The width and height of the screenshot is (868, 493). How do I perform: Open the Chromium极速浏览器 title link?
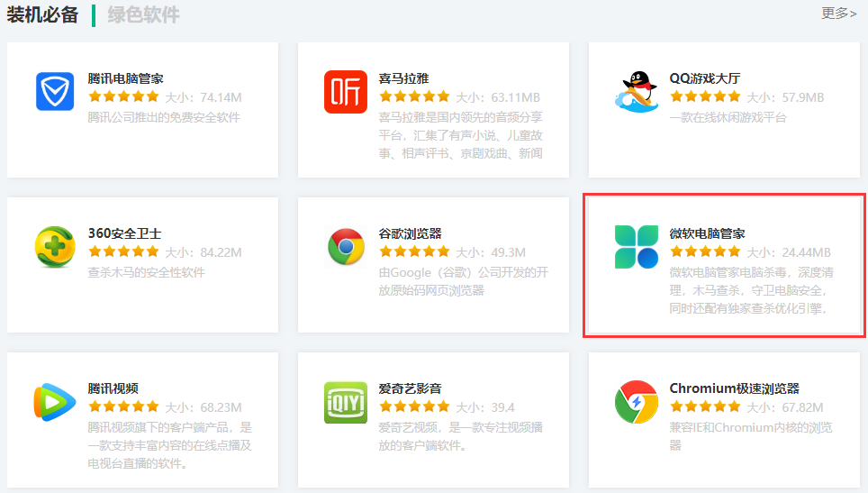pos(735,388)
